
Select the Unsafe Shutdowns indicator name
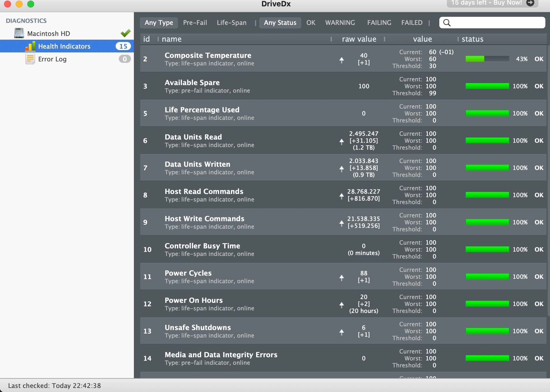coord(198,327)
